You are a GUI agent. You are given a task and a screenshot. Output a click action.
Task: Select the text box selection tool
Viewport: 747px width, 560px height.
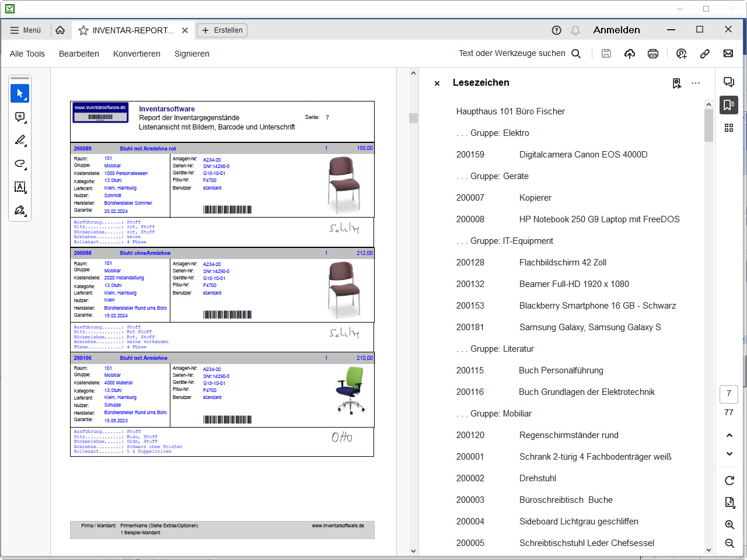pyautogui.click(x=20, y=187)
